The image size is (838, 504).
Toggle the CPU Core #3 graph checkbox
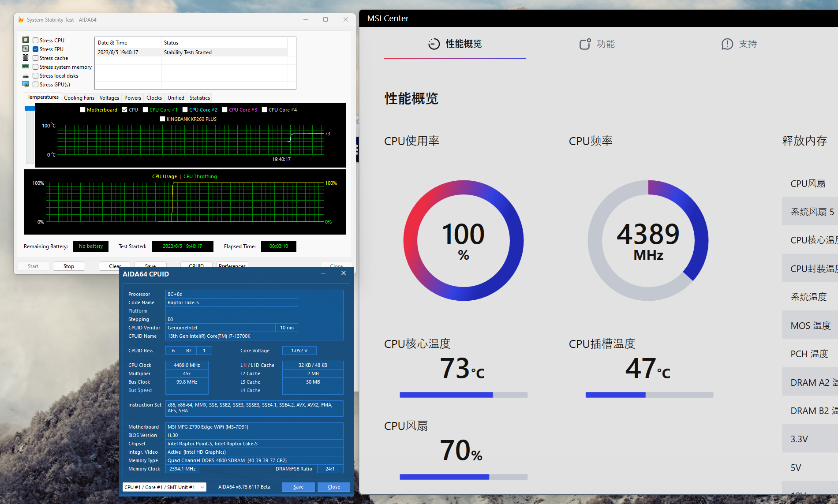click(224, 110)
